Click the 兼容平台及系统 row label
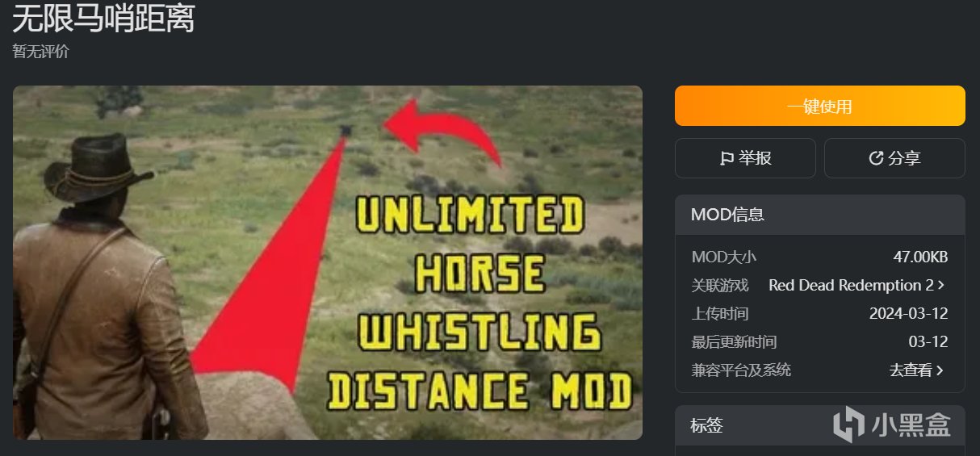This screenshot has width=980, height=456. click(x=741, y=370)
